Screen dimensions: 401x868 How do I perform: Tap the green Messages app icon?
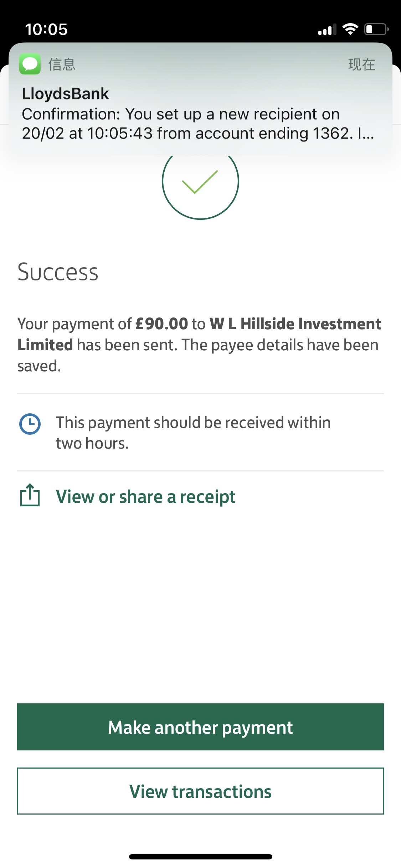30,64
